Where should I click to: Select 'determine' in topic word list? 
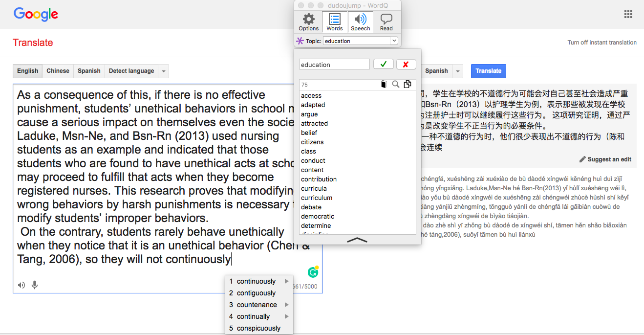[316, 225]
